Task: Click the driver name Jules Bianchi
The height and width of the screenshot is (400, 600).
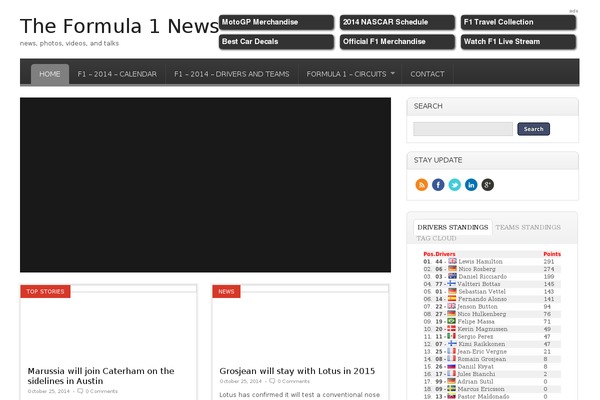Action: pos(476,374)
